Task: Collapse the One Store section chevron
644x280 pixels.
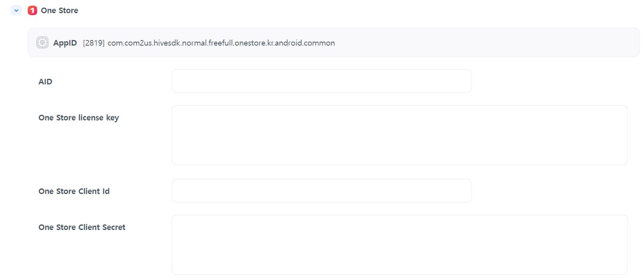Action: coord(16,10)
